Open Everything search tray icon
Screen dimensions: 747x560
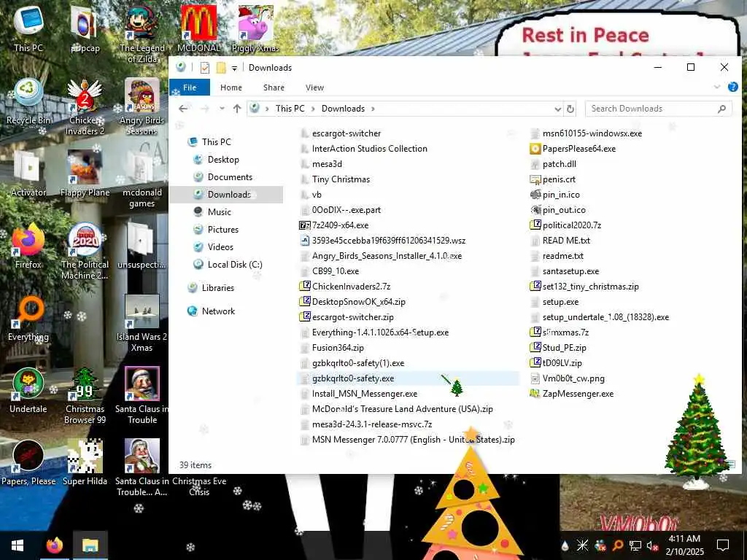[x=617, y=545]
